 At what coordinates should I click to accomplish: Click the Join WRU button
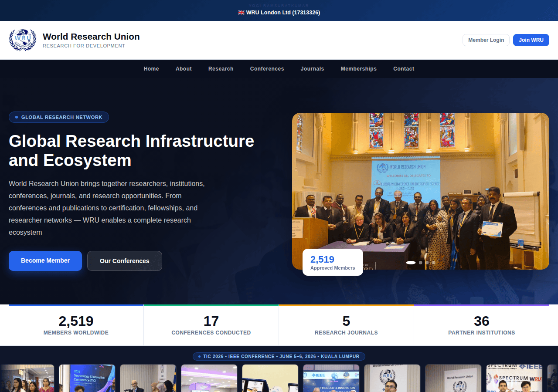531,40
